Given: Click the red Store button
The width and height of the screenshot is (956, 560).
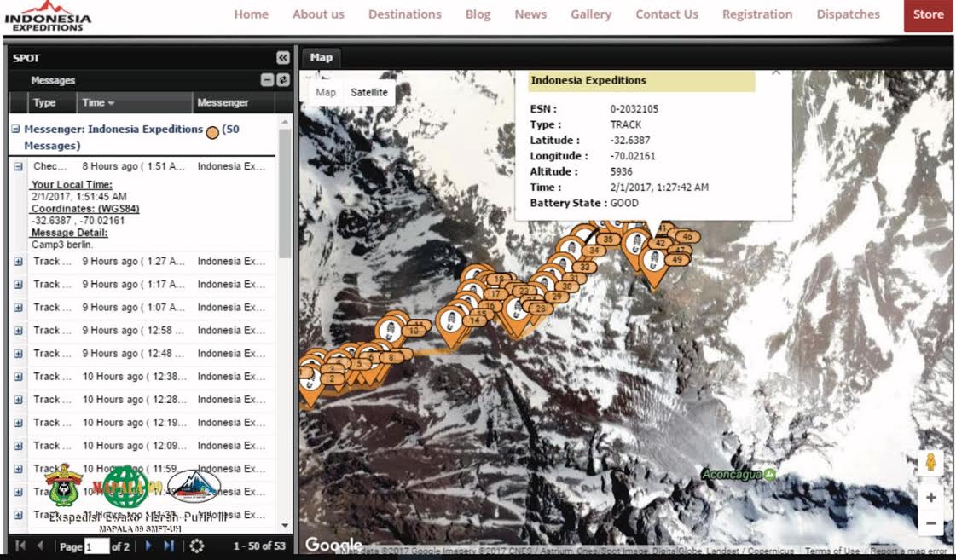Looking at the screenshot, I should coord(928,14).
